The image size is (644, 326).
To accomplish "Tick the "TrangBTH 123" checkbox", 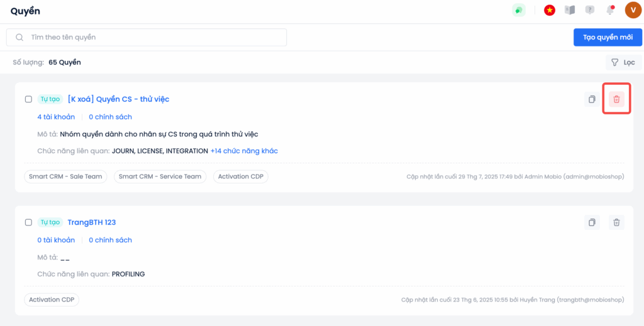I will tap(28, 222).
